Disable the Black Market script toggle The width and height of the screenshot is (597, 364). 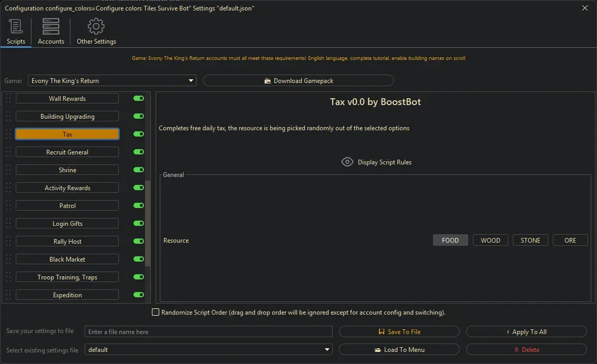(x=138, y=259)
